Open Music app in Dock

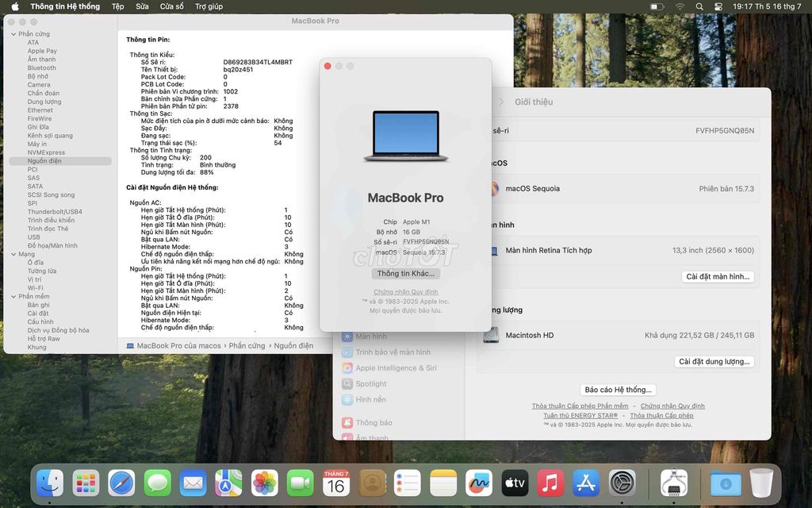point(550,483)
